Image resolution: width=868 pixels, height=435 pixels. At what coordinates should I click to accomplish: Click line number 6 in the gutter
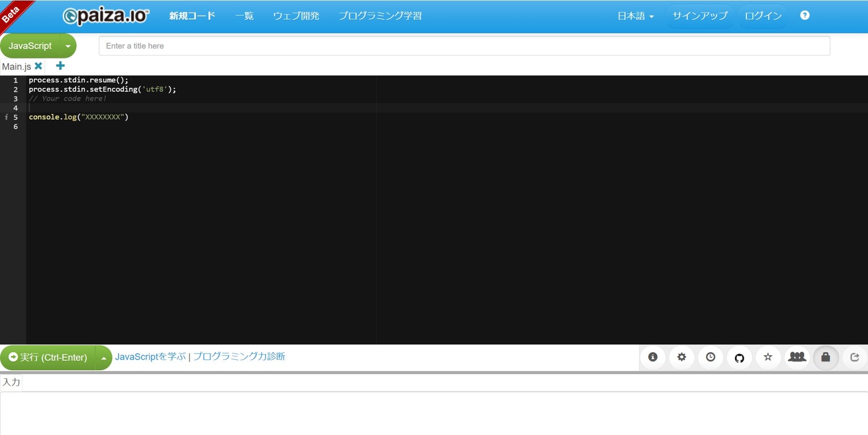(15, 127)
